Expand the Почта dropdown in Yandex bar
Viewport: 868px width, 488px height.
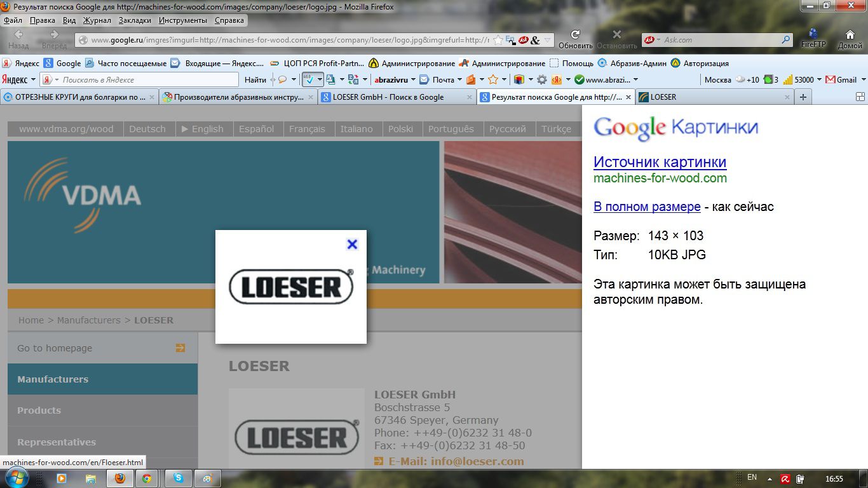coord(459,79)
